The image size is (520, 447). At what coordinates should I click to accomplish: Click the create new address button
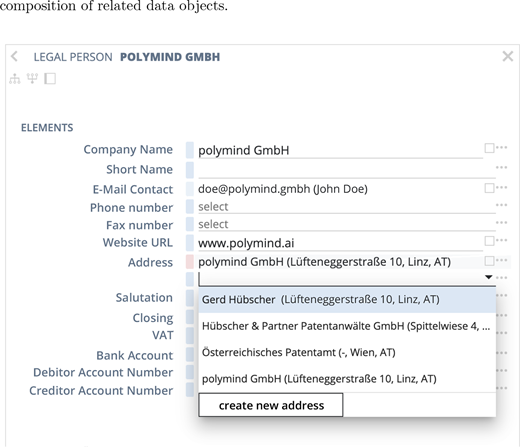click(x=271, y=405)
